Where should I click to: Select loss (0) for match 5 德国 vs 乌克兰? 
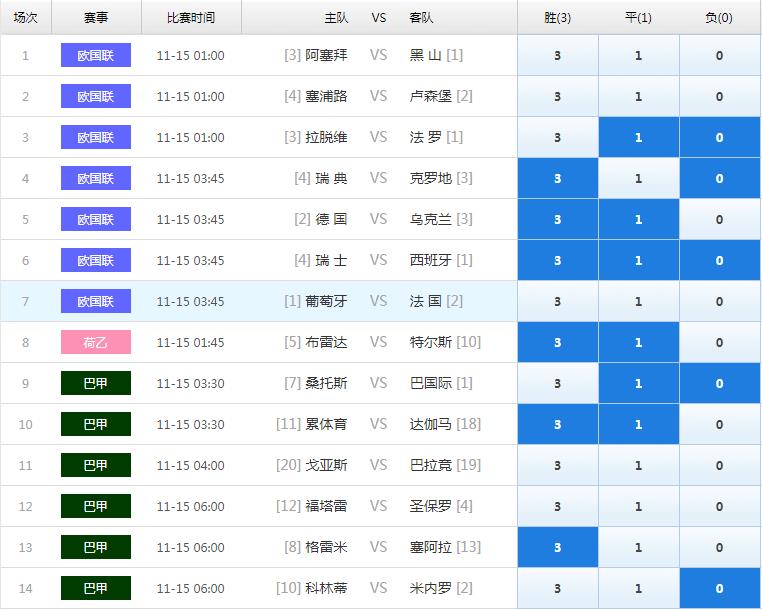tap(720, 219)
